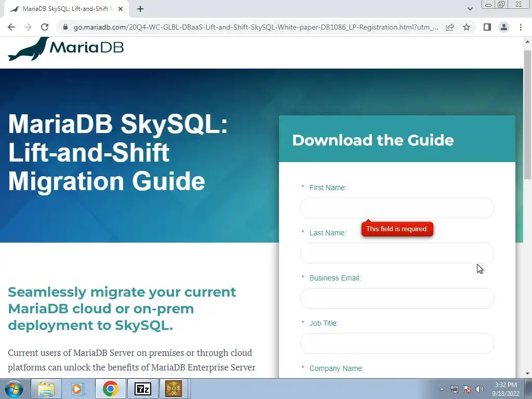Open a new tab with the plus button
The height and width of the screenshot is (399, 532).
[140, 9]
